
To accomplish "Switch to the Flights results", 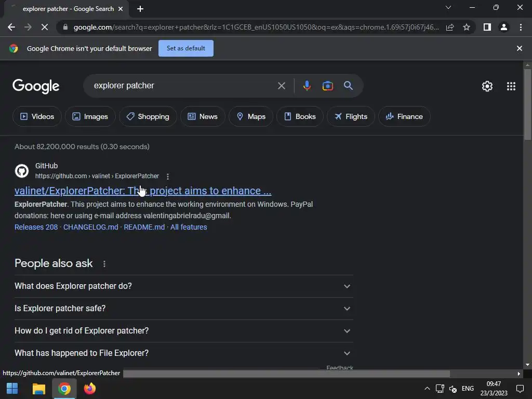I will (x=351, y=116).
